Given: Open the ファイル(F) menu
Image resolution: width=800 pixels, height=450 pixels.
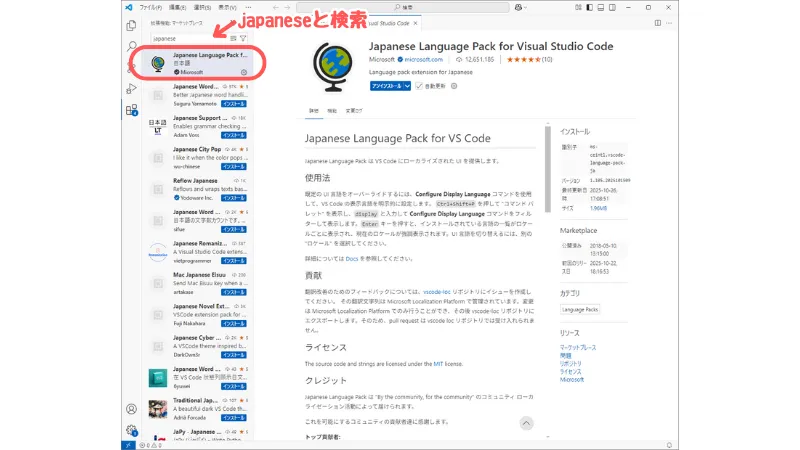Looking at the screenshot, I should pyautogui.click(x=152, y=6).
